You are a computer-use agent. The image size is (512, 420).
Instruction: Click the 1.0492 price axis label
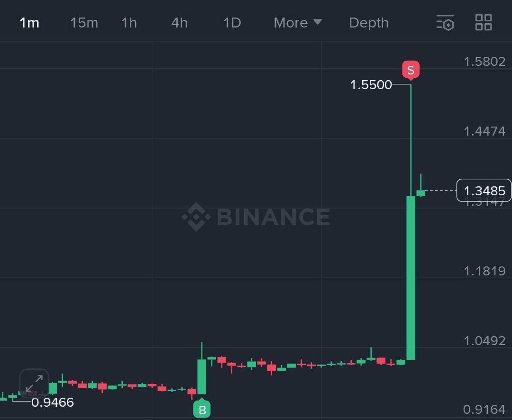[485, 341]
